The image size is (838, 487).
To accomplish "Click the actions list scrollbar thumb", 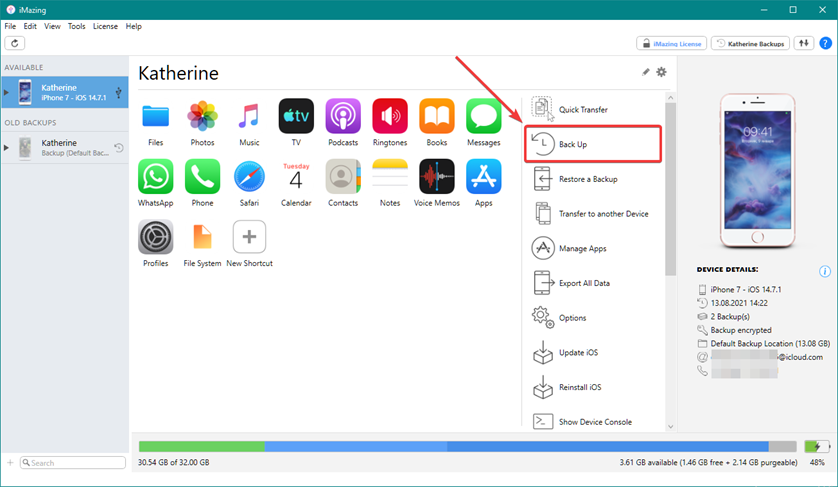I will tap(671, 190).
